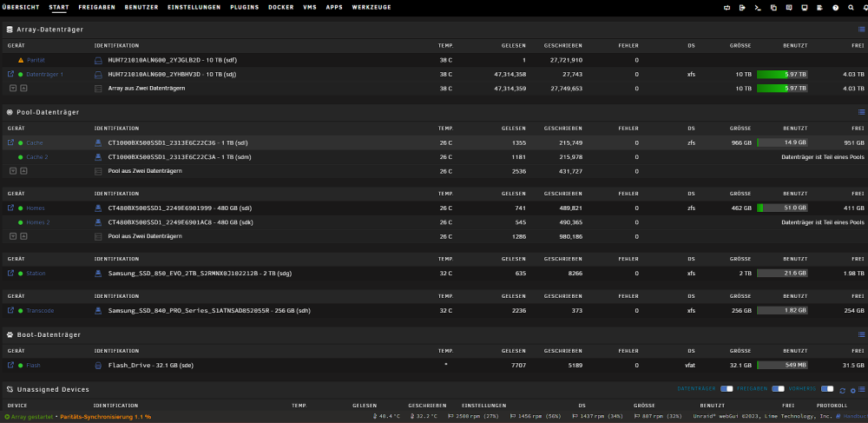
Task: Open Station pool browse icon
Action: (x=10, y=273)
